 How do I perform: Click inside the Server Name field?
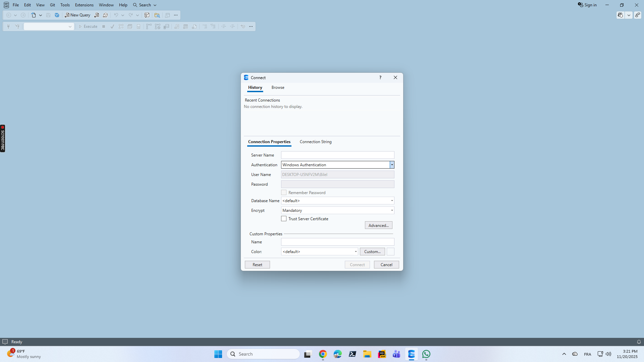tap(337, 155)
